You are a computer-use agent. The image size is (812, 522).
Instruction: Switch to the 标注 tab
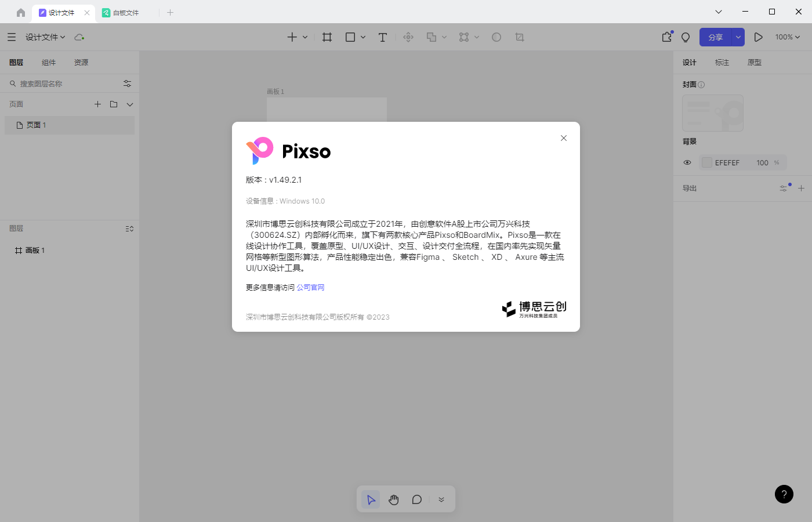pyautogui.click(x=722, y=63)
